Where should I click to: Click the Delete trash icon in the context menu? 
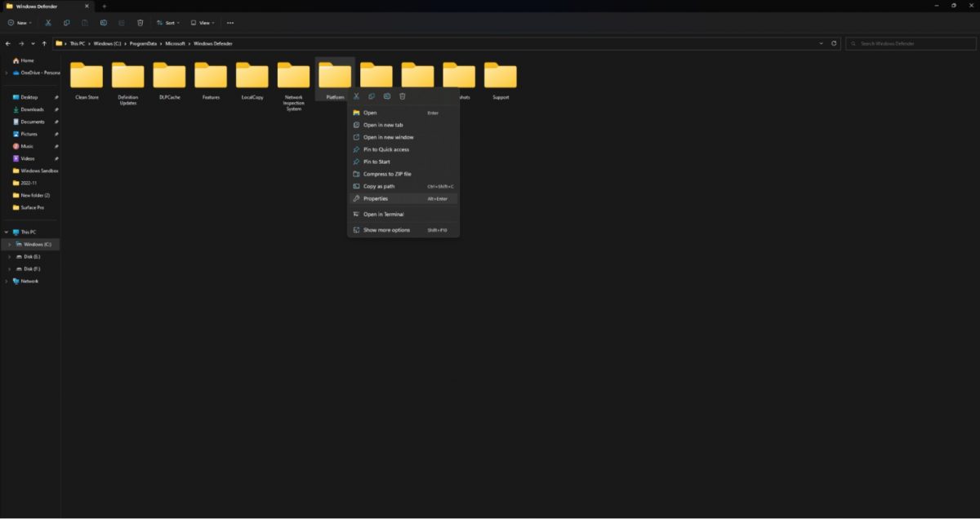[x=403, y=96]
